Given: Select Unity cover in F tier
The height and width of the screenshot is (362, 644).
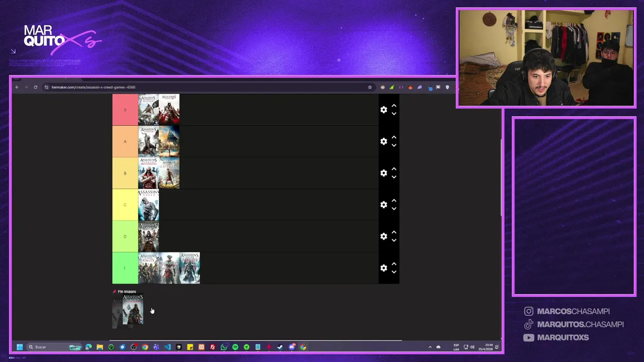Looking at the screenshot, I should pyautogui.click(x=148, y=268).
